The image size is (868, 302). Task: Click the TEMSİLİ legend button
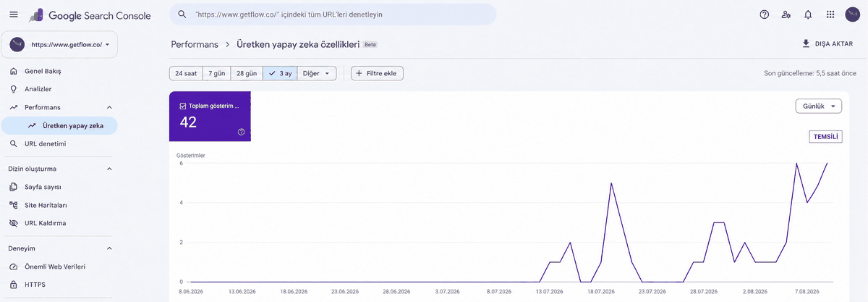tap(825, 137)
